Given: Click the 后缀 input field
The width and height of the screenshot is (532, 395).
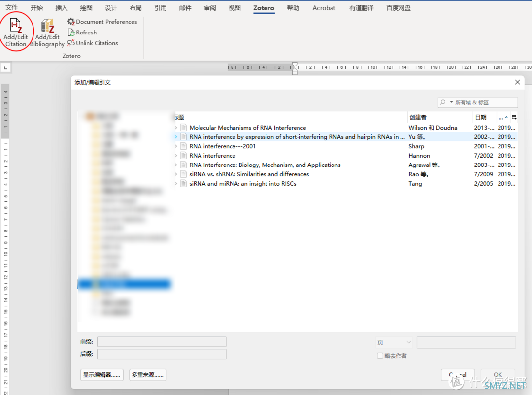Looking at the screenshot, I should coord(162,354).
